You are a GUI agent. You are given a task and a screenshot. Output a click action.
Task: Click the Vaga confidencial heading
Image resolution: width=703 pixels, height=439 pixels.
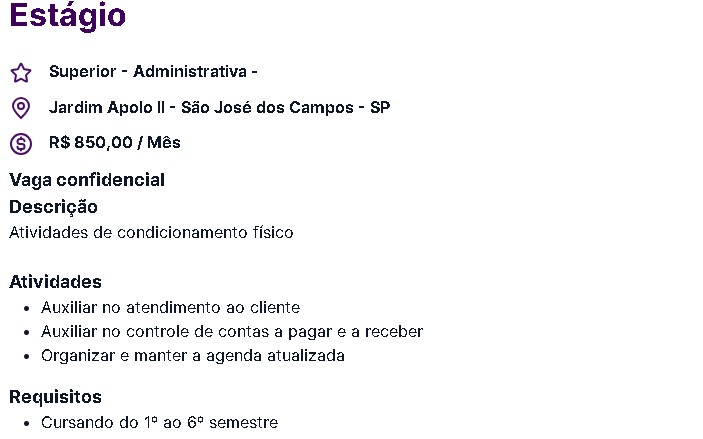(87, 180)
